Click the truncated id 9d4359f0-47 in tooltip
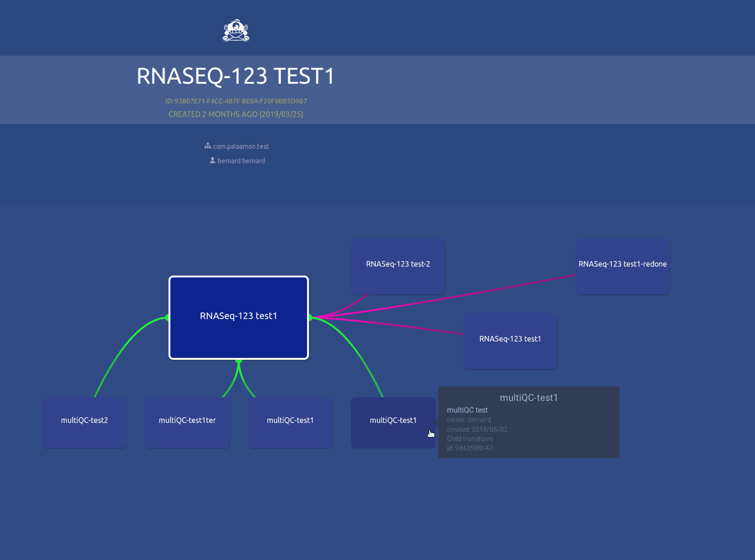755x560 pixels. pos(472,448)
